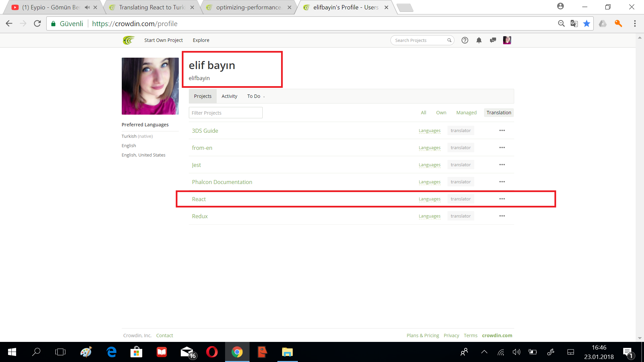This screenshot has height=362, width=644.
Task: Open the user avatar menu in header
Action: point(507,40)
